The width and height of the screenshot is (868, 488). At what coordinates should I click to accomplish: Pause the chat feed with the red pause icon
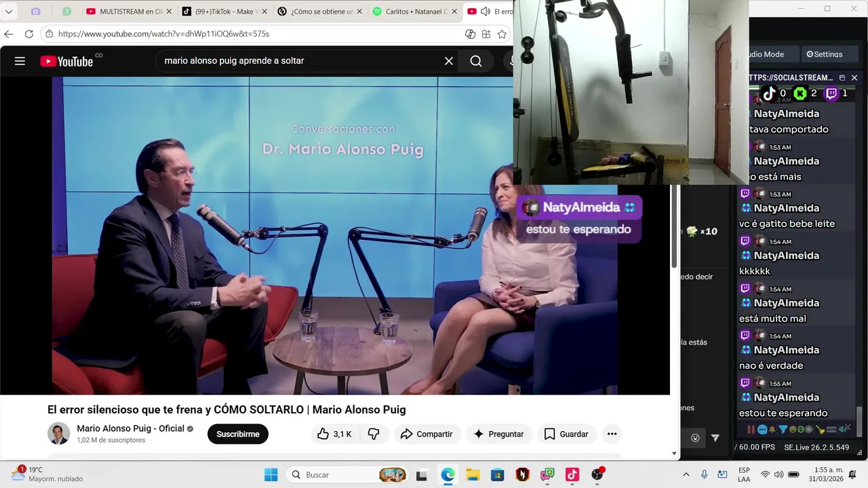[x=751, y=429]
